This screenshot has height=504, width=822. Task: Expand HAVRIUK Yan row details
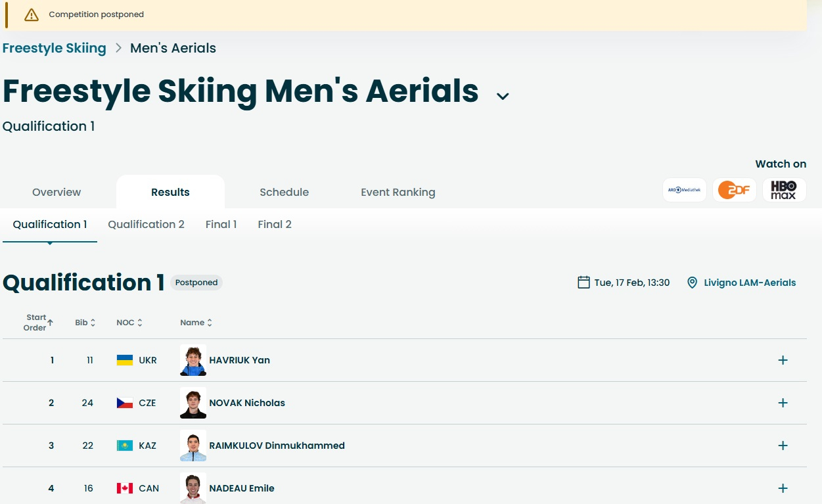pyautogui.click(x=783, y=360)
